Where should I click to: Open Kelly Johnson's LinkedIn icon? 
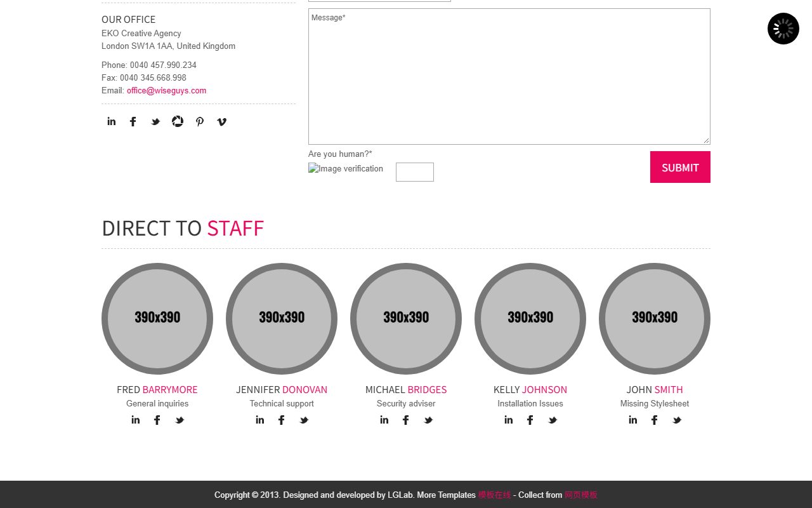(x=509, y=420)
